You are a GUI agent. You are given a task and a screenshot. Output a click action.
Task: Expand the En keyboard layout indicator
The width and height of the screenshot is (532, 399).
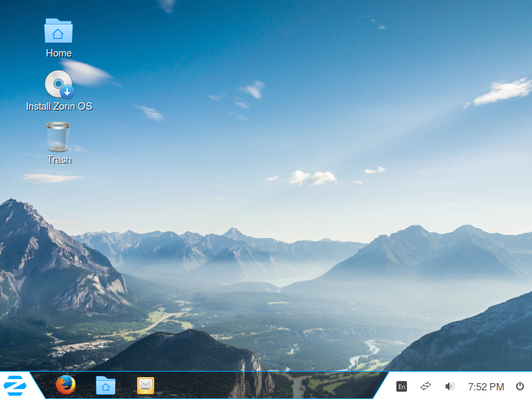[x=402, y=386]
